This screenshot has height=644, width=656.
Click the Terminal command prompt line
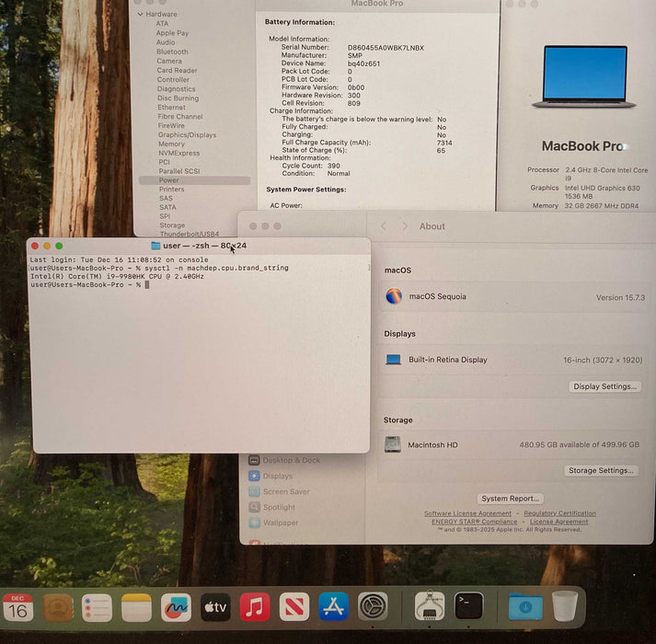click(89, 284)
